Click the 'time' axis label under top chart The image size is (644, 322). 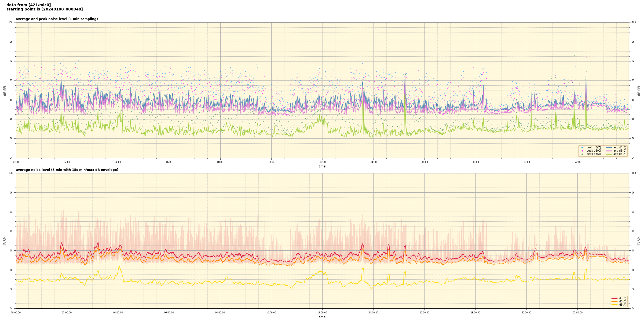(322, 166)
